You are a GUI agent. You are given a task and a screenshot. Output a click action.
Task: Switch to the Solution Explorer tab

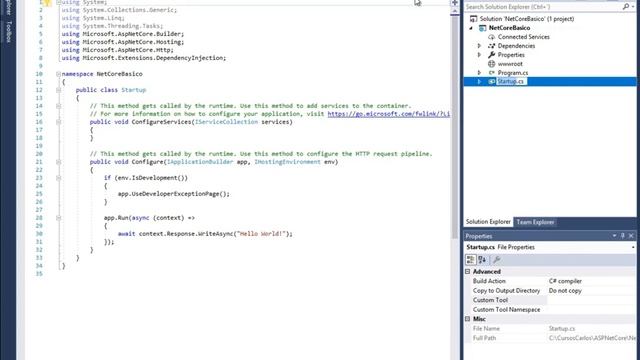tap(488, 222)
